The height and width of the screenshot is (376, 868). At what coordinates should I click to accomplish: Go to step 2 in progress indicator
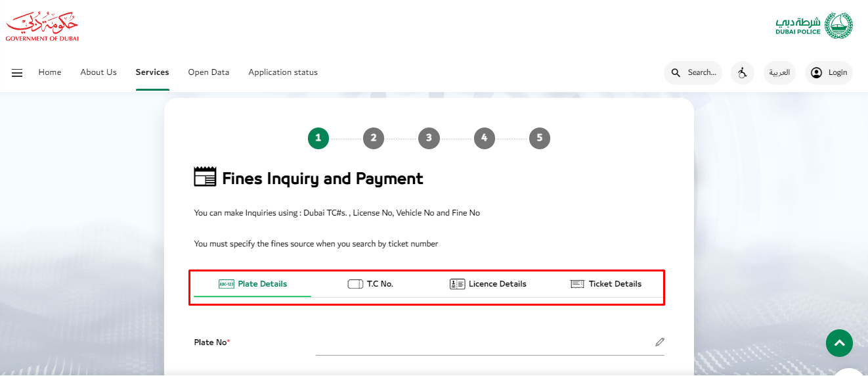point(373,138)
